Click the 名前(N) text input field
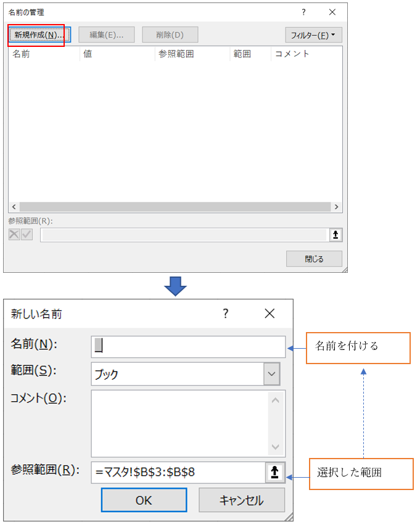This screenshot has width=420, height=524. pyautogui.click(x=188, y=346)
